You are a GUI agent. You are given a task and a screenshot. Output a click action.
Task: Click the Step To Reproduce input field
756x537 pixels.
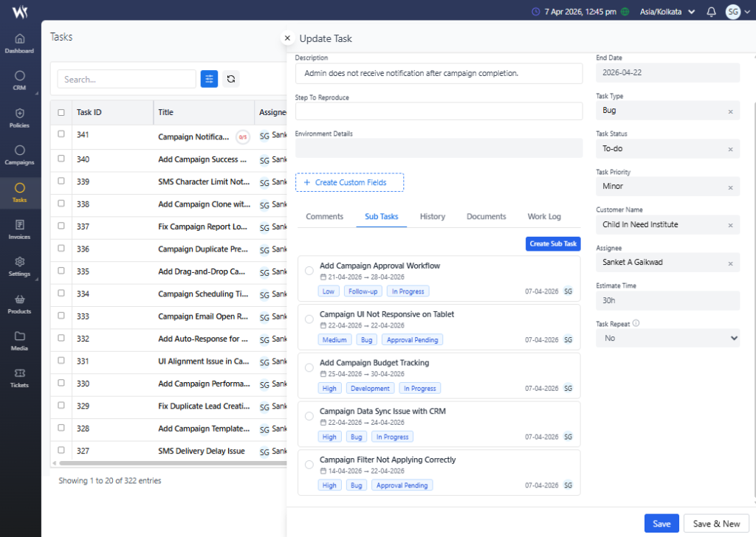(x=439, y=111)
